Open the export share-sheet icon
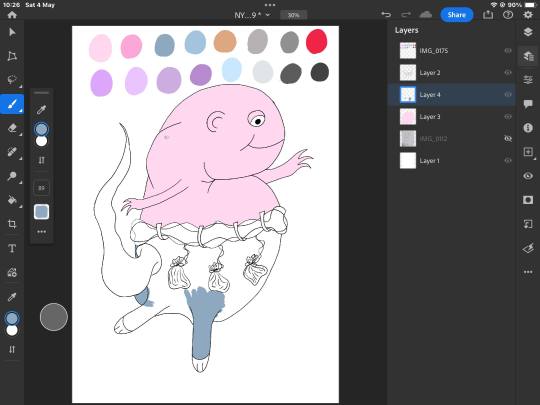 (x=488, y=14)
